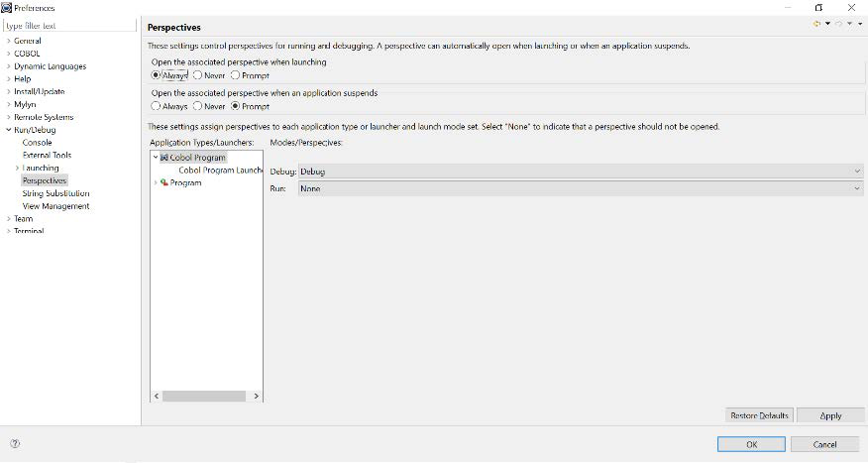The width and height of the screenshot is (868, 463).
Task: Expand the Dynamic Languages node
Action: coord(8,65)
